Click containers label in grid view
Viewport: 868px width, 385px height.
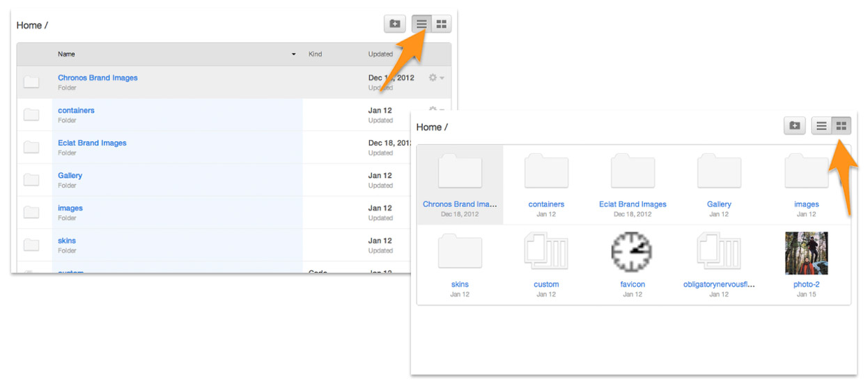click(x=546, y=204)
